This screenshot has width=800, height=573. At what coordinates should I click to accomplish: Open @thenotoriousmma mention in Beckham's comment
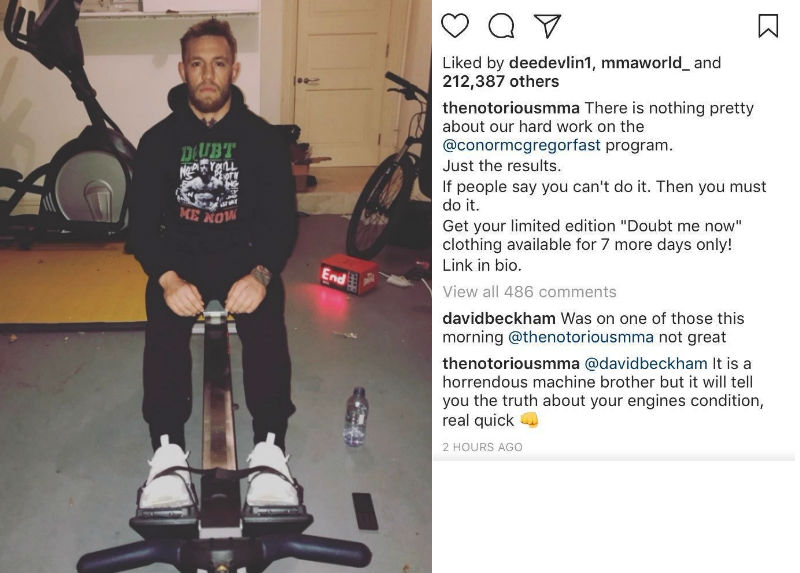coord(581,337)
